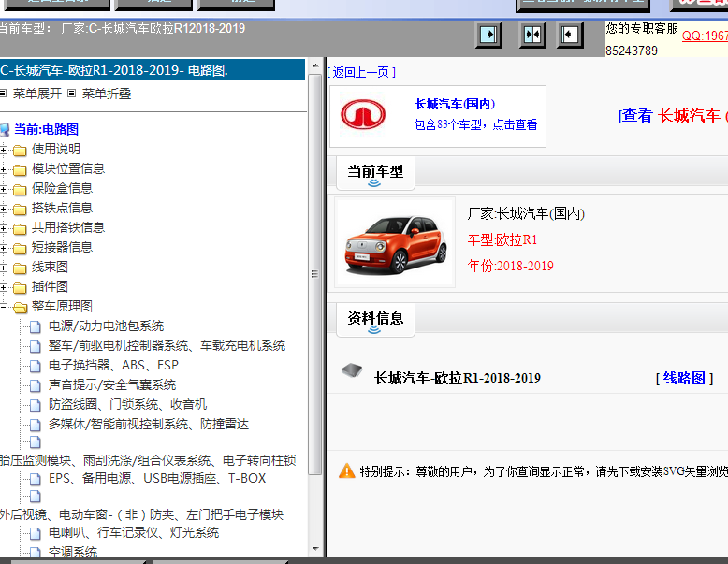This screenshot has height=564, width=728.
Task: Expand the 模块位置信息 tree node
Action: (x=3, y=169)
